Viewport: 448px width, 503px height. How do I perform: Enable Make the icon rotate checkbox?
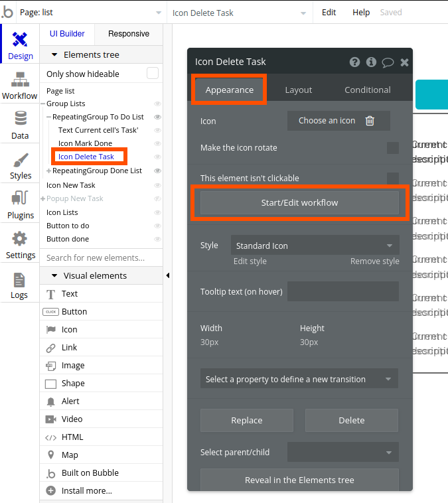tap(393, 148)
